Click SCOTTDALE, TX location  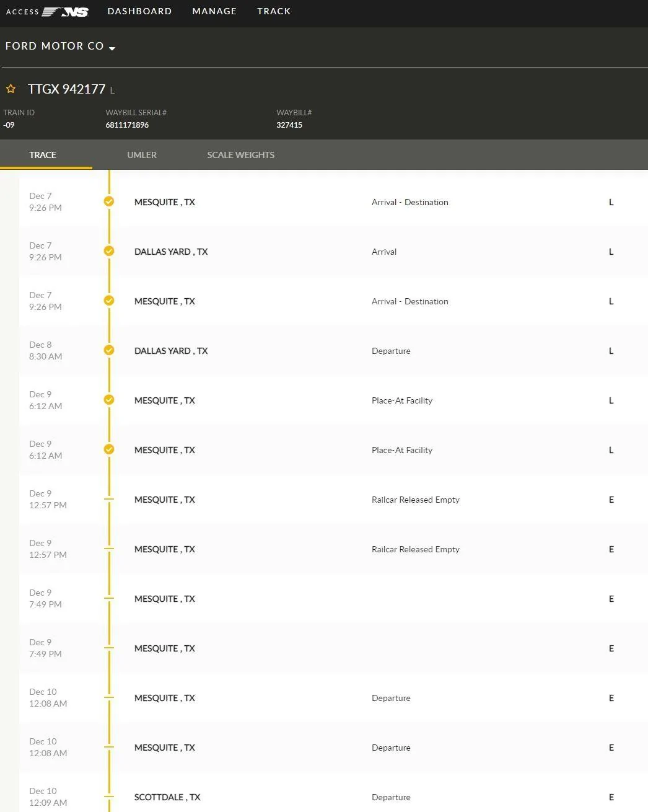click(167, 797)
